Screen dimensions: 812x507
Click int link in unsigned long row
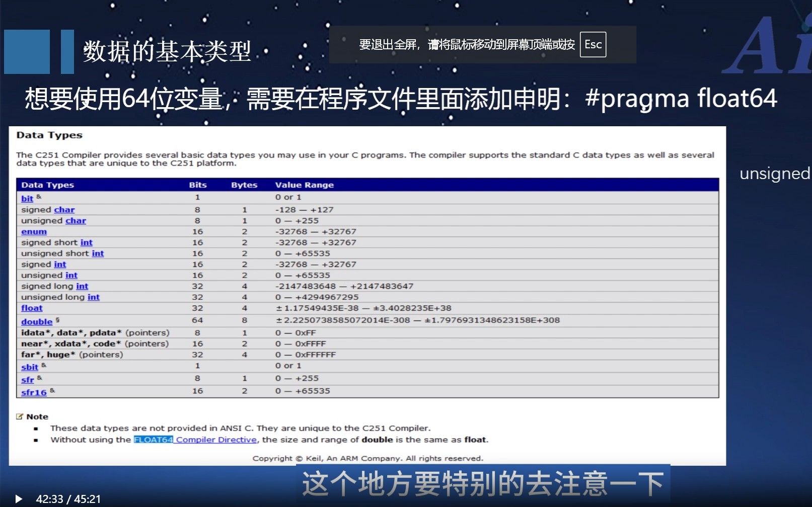tap(94, 297)
